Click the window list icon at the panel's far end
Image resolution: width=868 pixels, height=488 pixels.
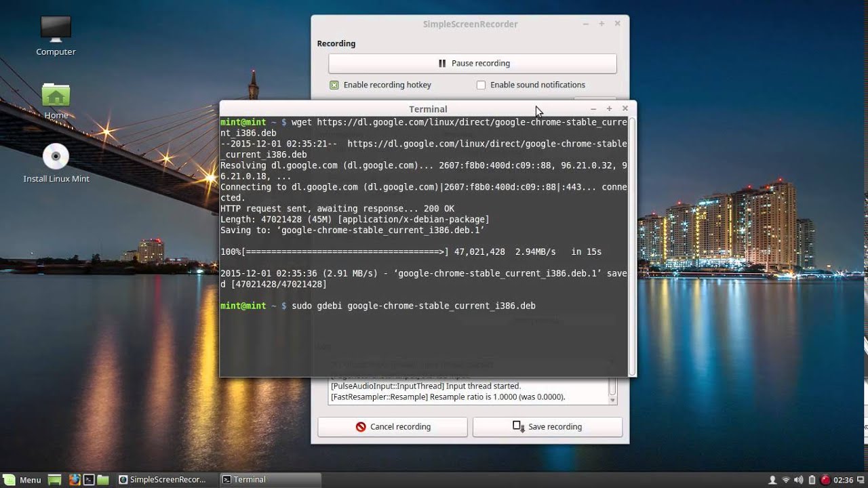(x=861, y=480)
